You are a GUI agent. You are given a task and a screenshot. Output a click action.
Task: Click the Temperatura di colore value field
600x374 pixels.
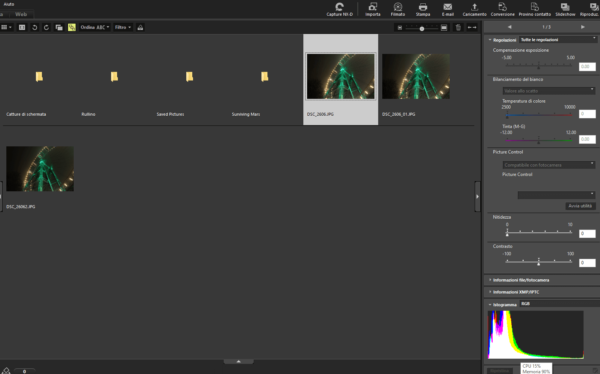(x=587, y=114)
